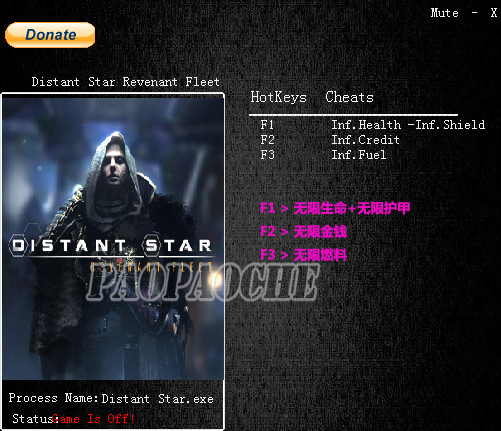Select the F3 hotkey label
This screenshot has width=501, height=431.
coord(267,155)
